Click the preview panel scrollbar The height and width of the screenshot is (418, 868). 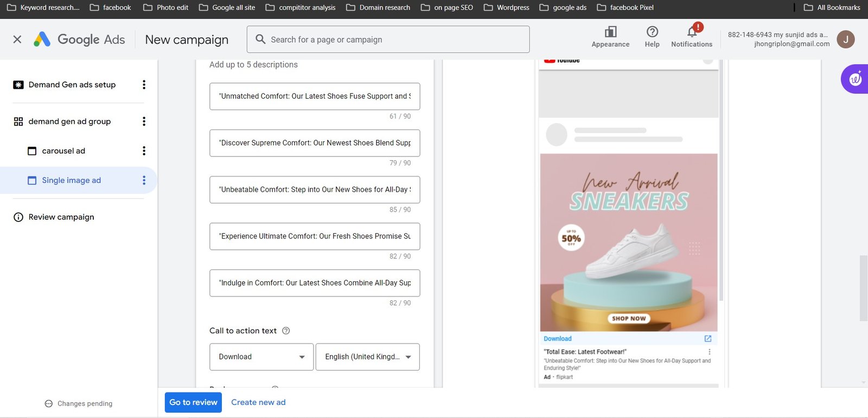tap(721, 181)
